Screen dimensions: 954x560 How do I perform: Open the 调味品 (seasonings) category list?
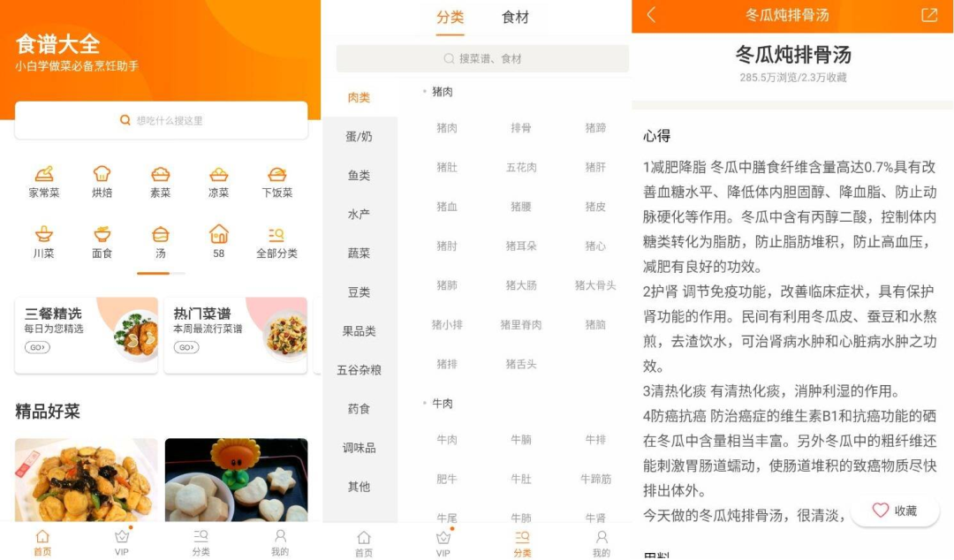tap(360, 447)
